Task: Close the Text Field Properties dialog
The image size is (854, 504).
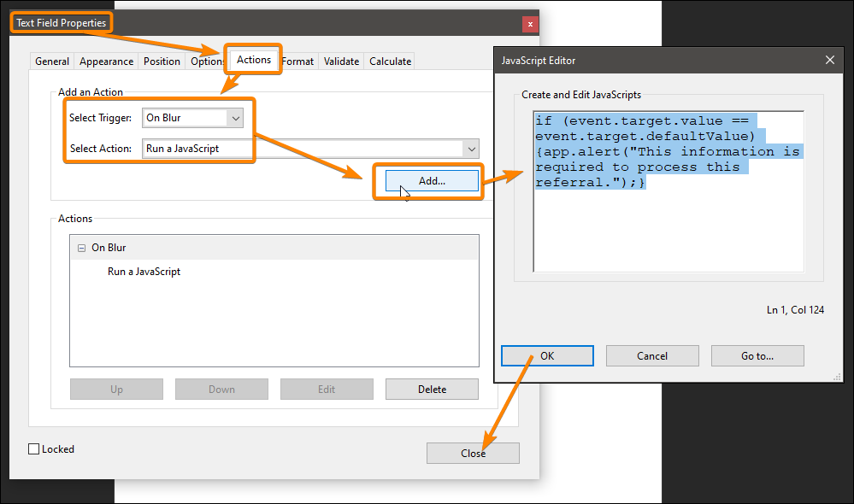Action: (x=473, y=453)
